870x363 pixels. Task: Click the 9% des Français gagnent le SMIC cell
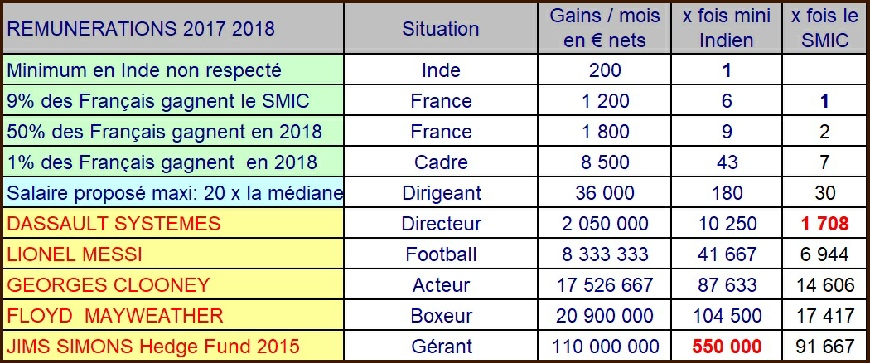(x=174, y=101)
